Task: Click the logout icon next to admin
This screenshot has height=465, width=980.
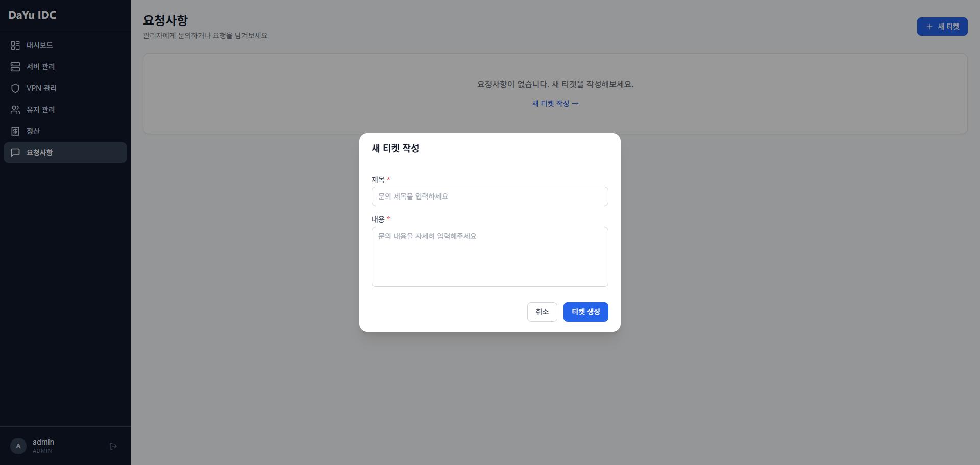Action: click(x=113, y=446)
